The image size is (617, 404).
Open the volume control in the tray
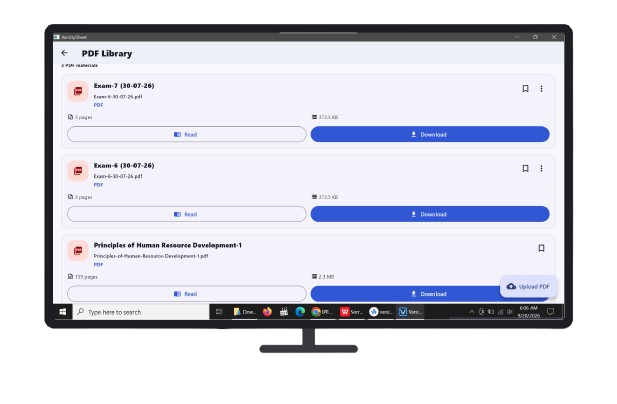tap(510, 312)
